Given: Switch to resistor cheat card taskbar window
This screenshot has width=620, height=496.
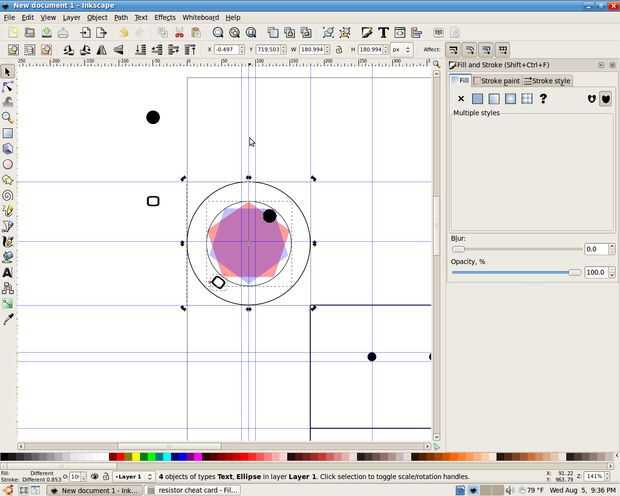Looking at the screenshot, I should click(x=193, y=490).
